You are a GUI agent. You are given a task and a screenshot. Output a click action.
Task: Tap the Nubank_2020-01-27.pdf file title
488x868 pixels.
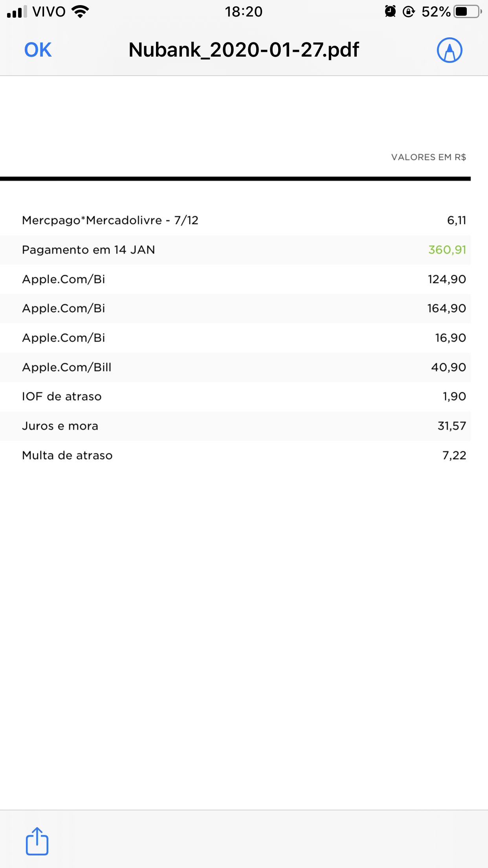244,50
